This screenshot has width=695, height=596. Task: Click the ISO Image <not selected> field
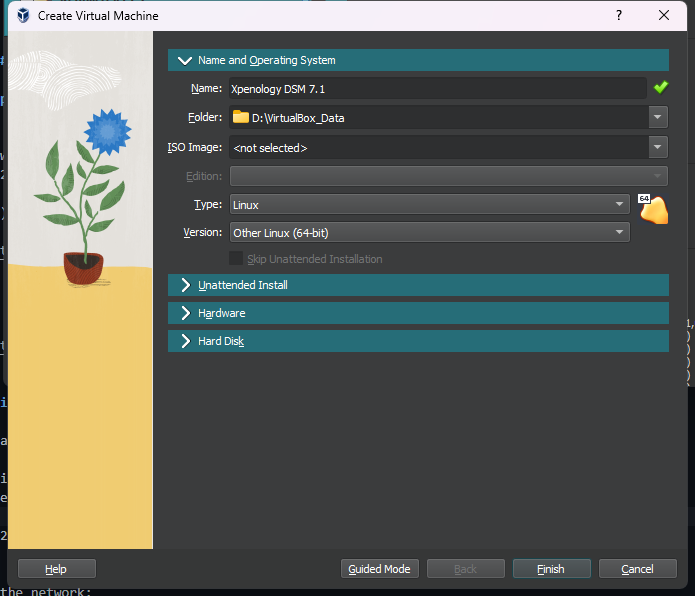439,147
